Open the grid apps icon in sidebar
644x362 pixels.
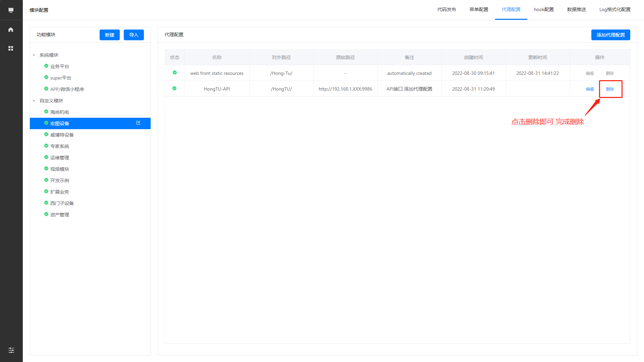point(11,48)
